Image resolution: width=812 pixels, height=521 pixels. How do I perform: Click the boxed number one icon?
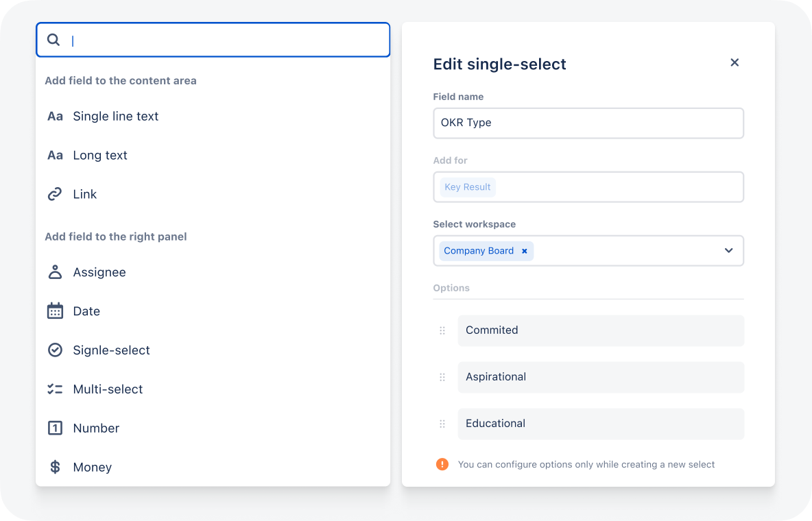coord(55,428)
